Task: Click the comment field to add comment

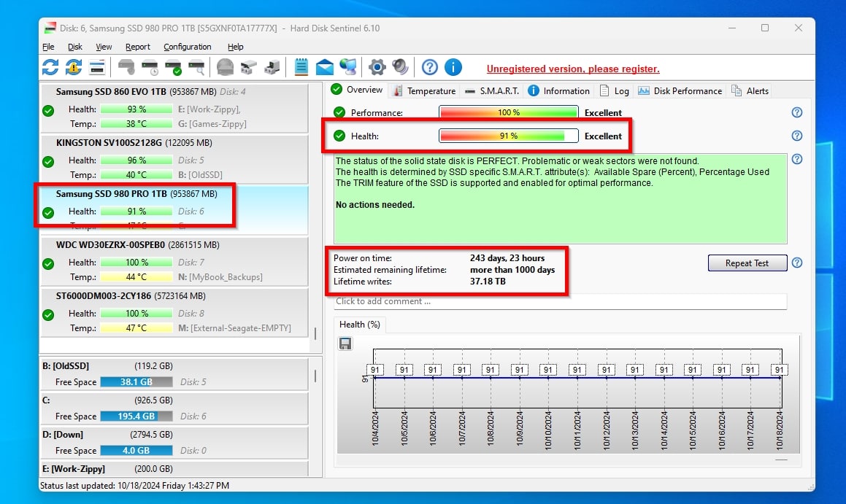Action: [559, 301]
